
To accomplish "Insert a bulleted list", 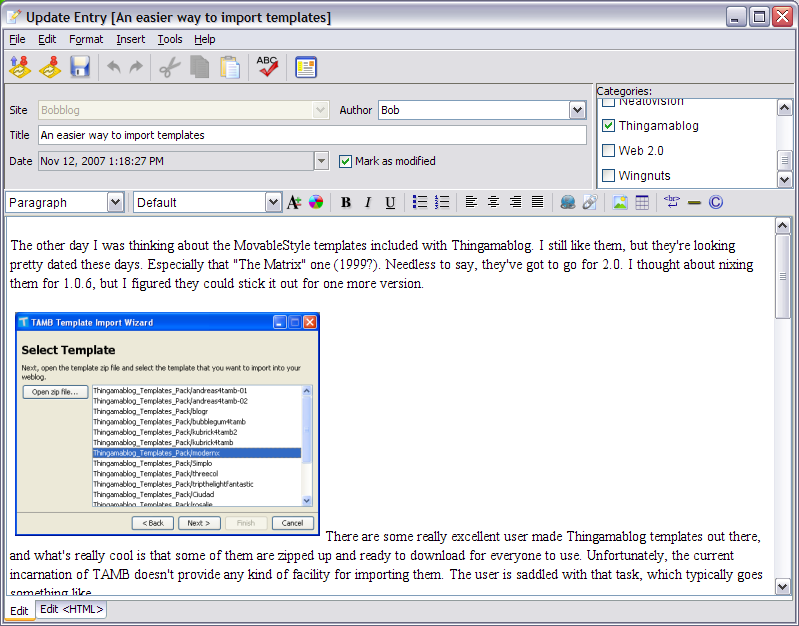I will point(420,202).
